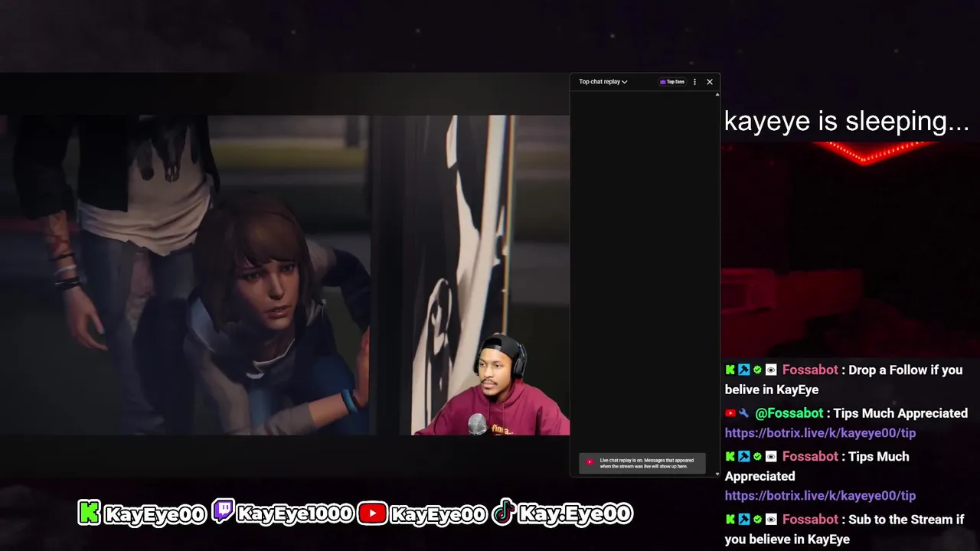Image resolution: width=980 pixels, height=551 pixels.
Task: Click the verified check on 'Sub to the Stream' message
Action: click(x=757, y=520)
